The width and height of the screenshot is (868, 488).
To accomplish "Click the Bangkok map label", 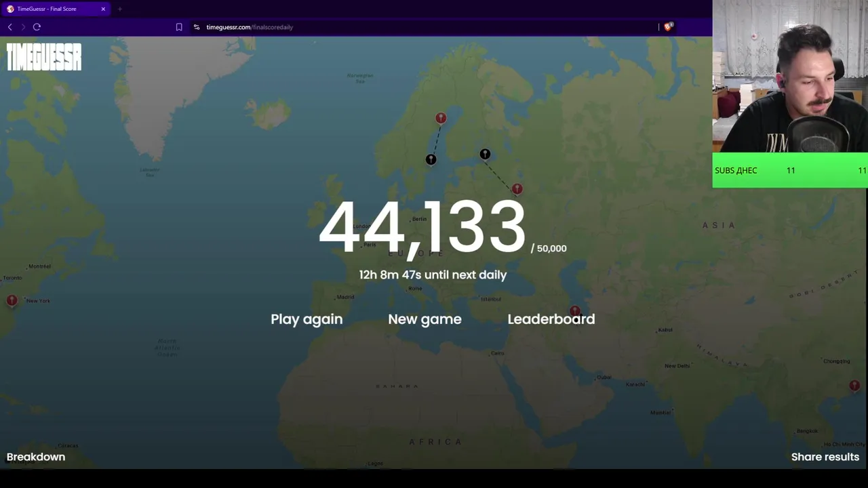I will [807, 431].
